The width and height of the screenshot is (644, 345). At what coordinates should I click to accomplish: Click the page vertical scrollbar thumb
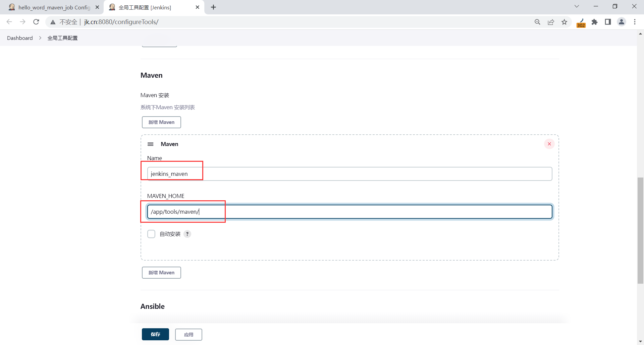(x=641, y=230)
